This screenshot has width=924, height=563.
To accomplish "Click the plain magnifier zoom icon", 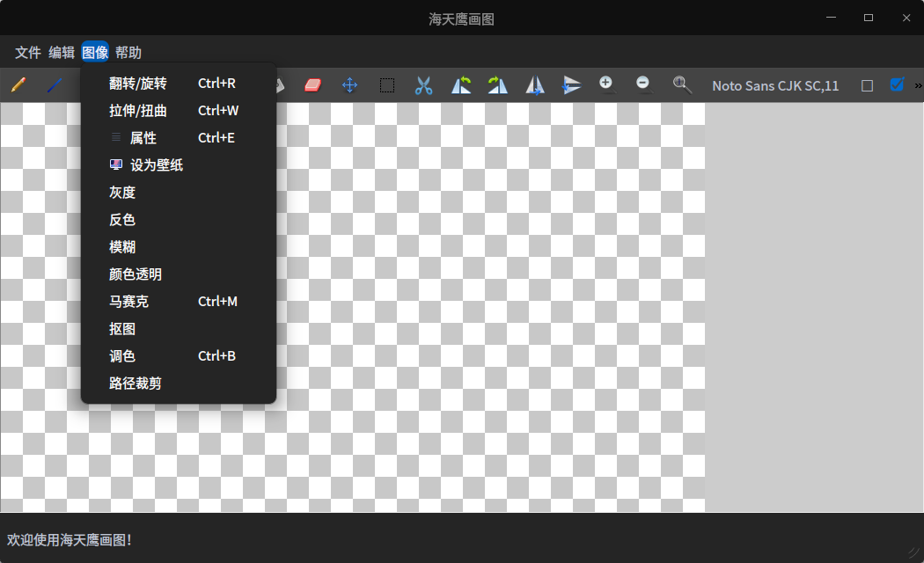I will coord(682,84).
